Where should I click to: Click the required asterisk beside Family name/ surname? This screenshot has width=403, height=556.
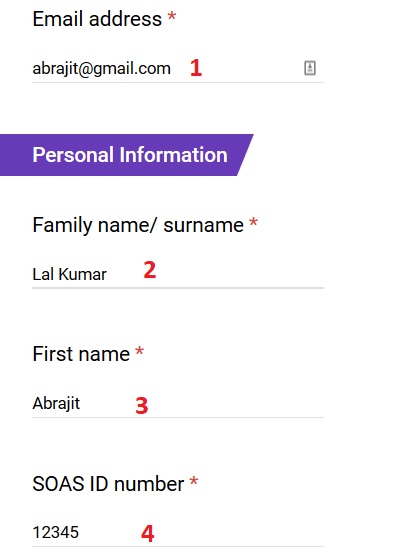(x=253, y=222)
